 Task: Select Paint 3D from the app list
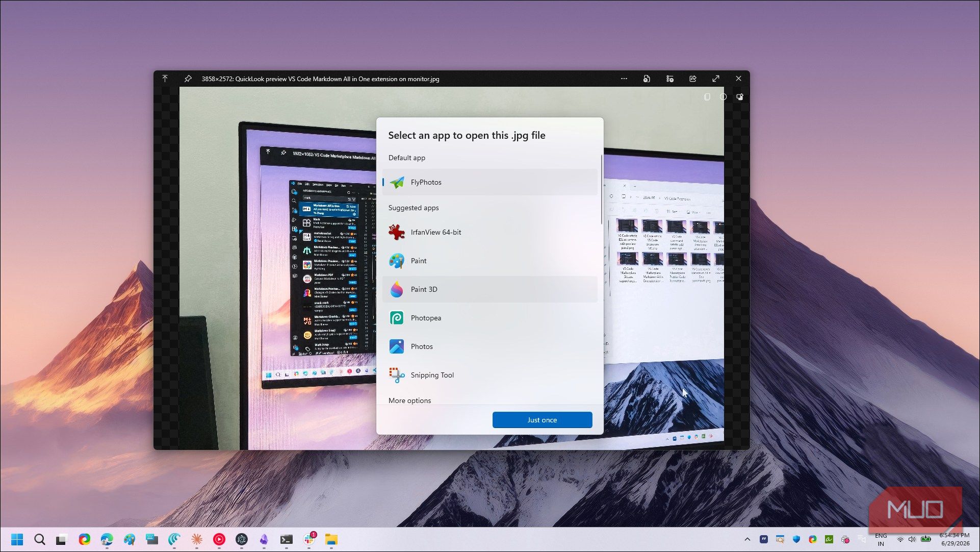[489, 289]
